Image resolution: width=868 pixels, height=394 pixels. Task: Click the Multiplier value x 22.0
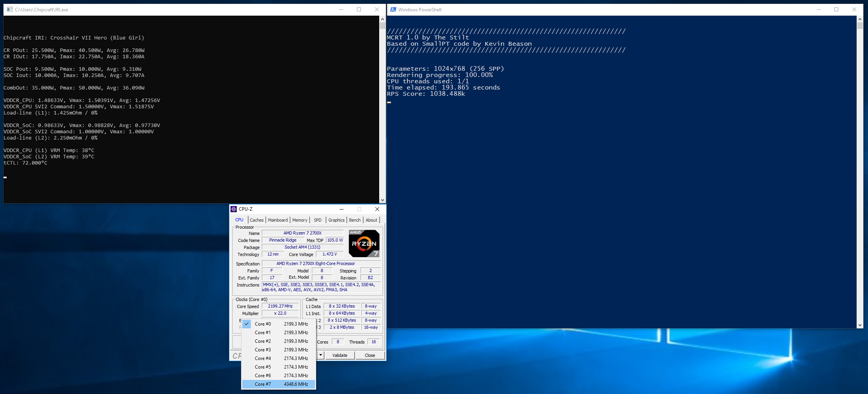pos(280,313)
